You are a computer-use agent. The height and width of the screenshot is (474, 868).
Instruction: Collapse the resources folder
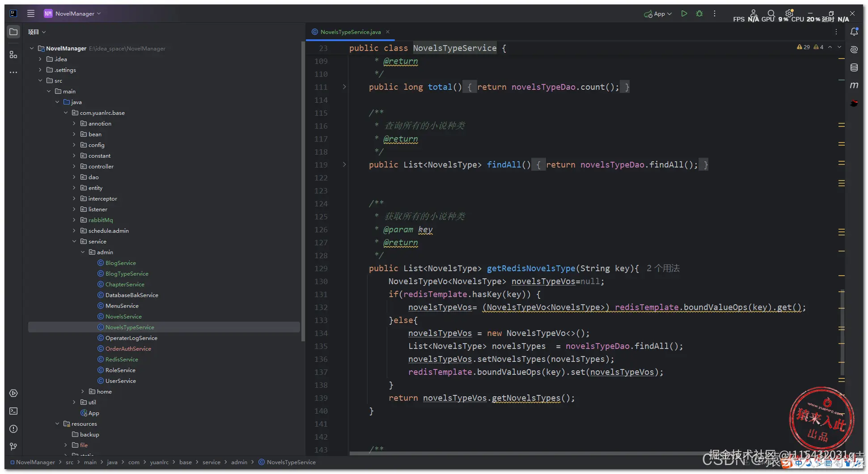57,424
